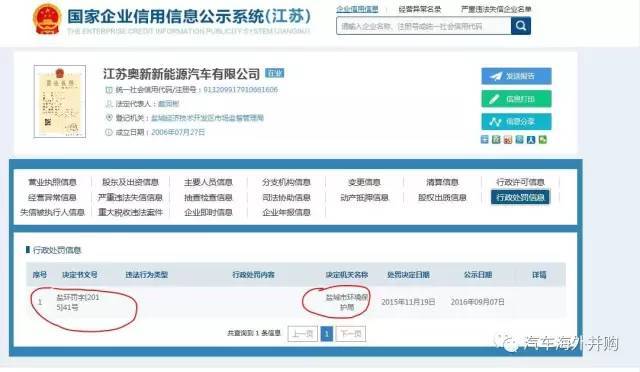640x372 pixels.
Task: Click the 下一页 next page button
Action: (x=351, y=334)
